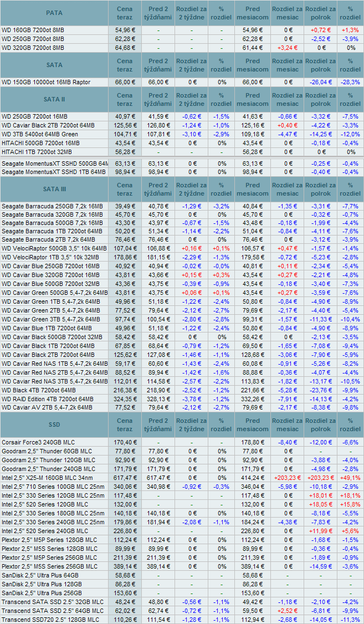
Task: Select HITACHI 1TB 7200ot 32MB
Action: [37, 152]
